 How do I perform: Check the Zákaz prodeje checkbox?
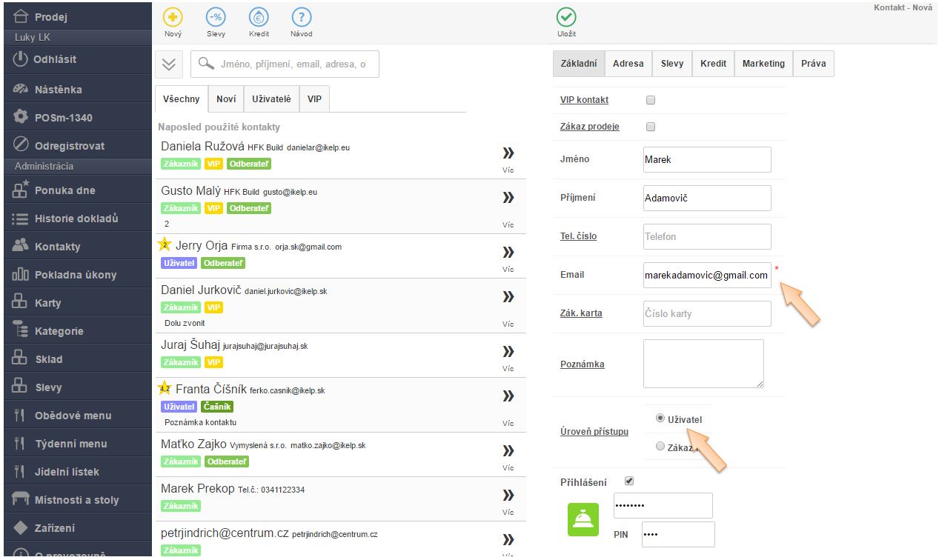tap(651, 127)
